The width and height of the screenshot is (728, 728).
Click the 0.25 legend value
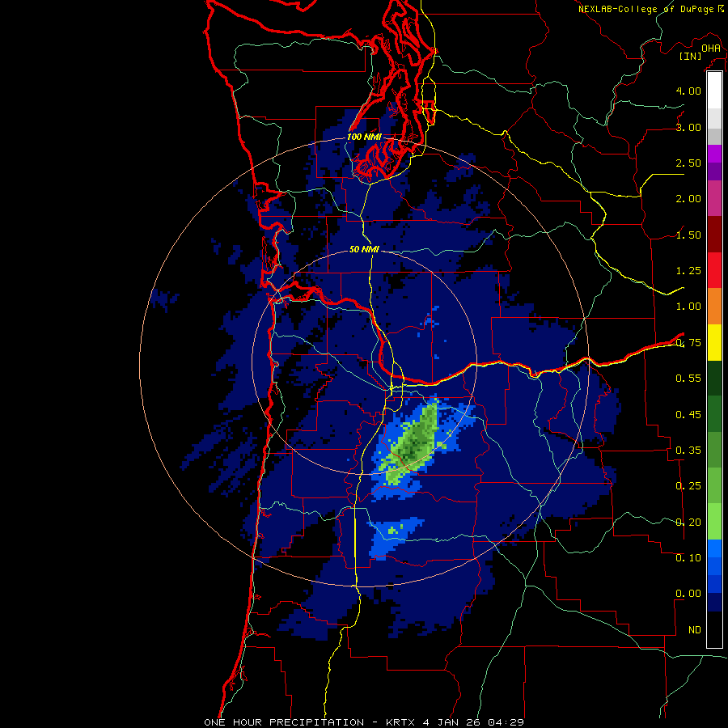(688, 486)
